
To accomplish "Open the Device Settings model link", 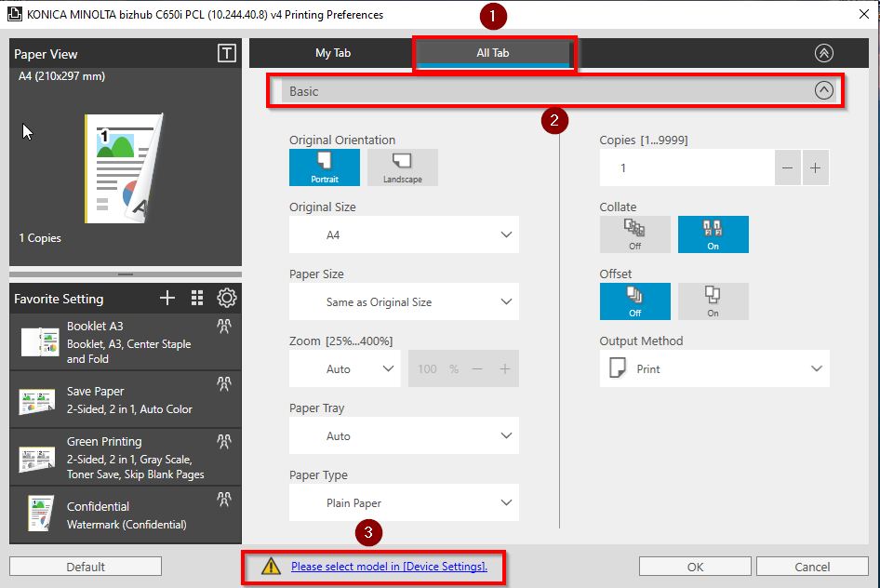I will click(x=389, y=567).
